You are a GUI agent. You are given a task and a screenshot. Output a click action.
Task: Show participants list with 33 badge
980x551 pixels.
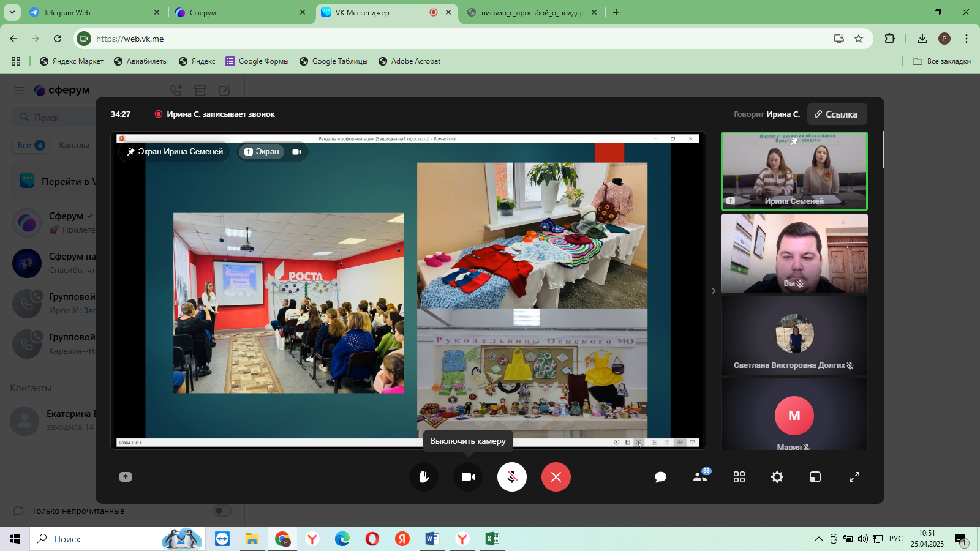[x=701, y=476]
